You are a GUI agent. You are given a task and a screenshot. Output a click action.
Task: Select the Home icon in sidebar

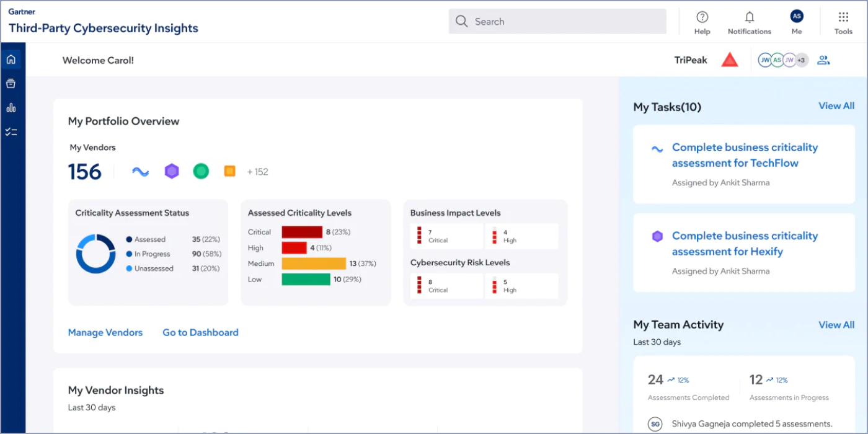[11, 60]
